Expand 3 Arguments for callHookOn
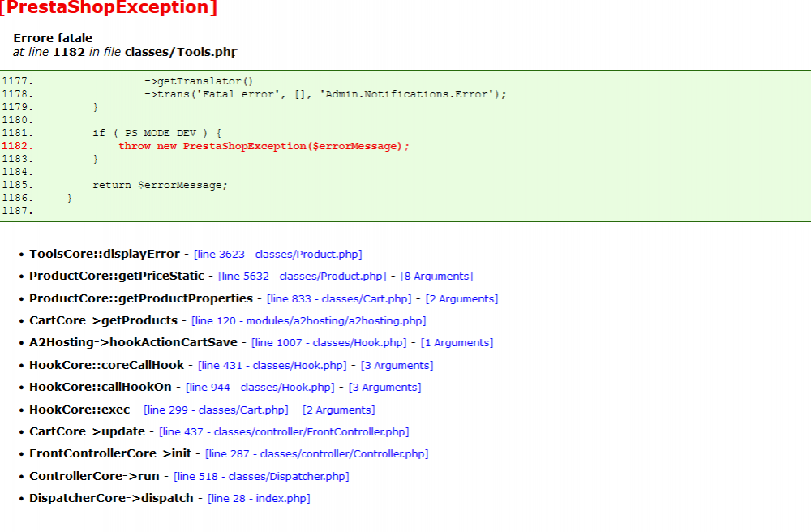The image size is (811, 532). 384,387
